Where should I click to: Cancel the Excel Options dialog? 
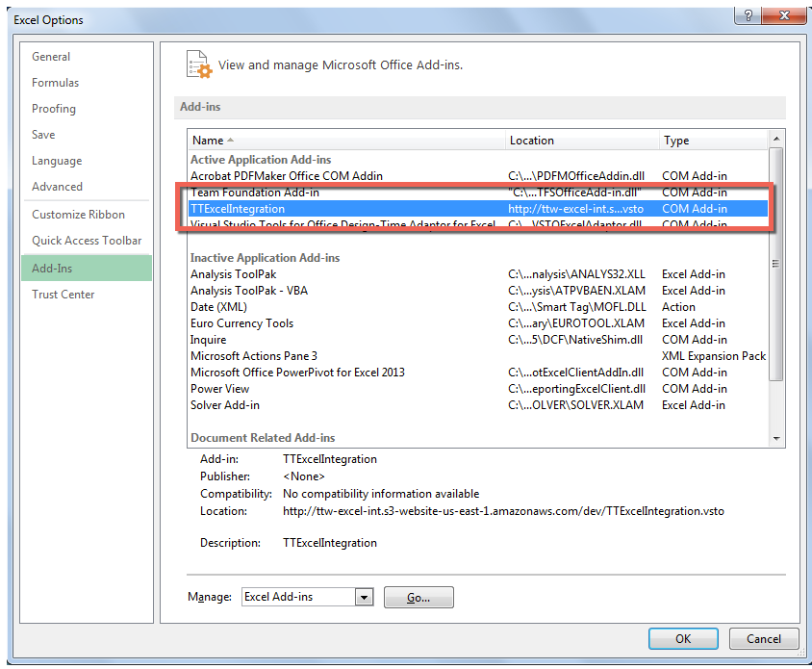coord(763,638)
